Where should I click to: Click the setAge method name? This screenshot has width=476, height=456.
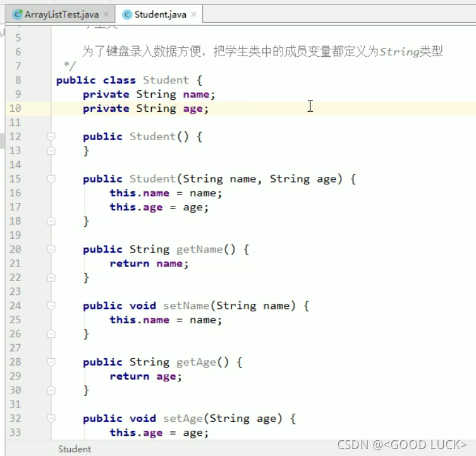coord(183,419)
